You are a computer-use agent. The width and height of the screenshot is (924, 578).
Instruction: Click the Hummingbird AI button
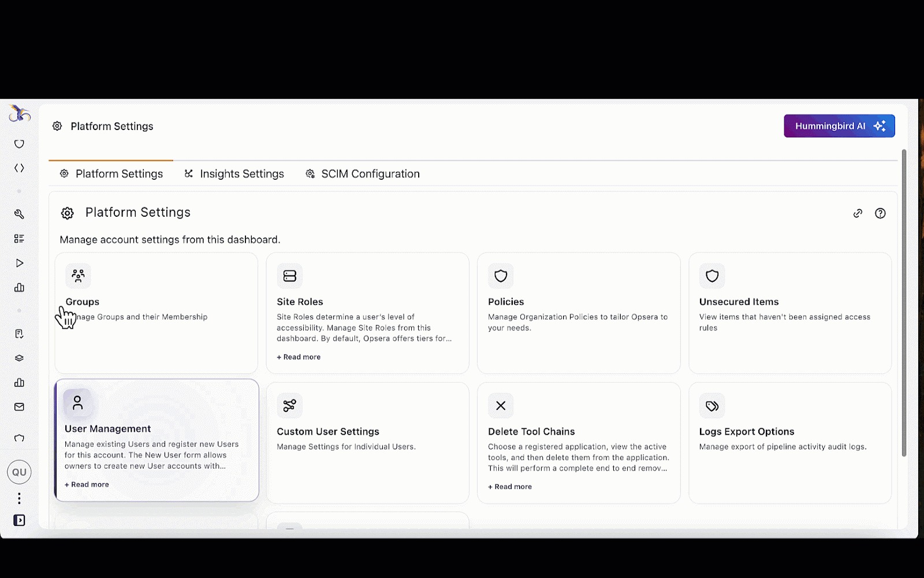click(839, 126)
